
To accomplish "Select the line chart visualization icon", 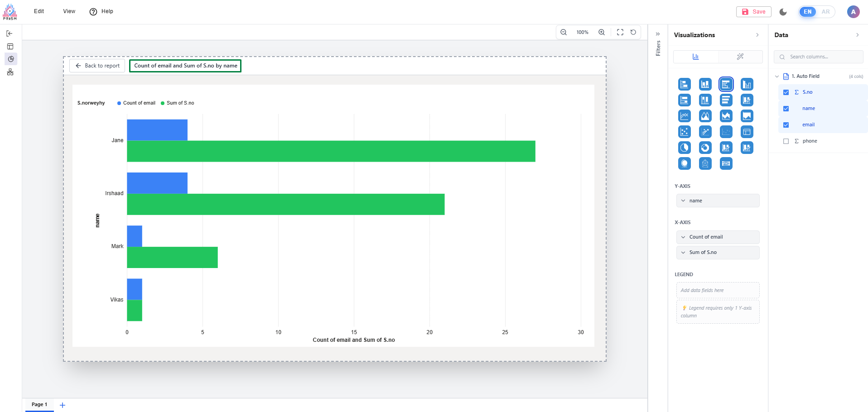I will click(684, 116).
